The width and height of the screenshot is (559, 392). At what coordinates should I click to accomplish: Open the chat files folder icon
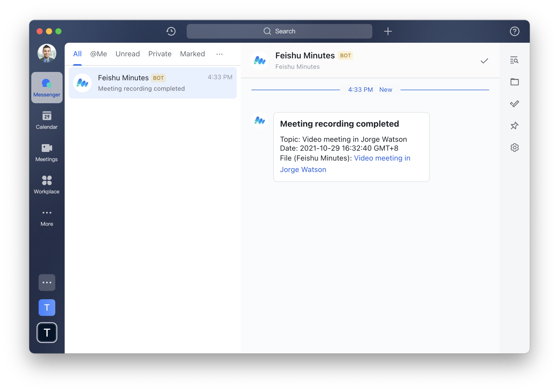(514, 82)
